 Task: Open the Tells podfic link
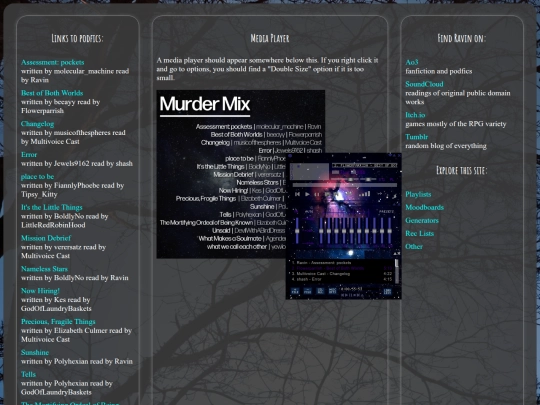pyautogui.click(x=28, y=374)
